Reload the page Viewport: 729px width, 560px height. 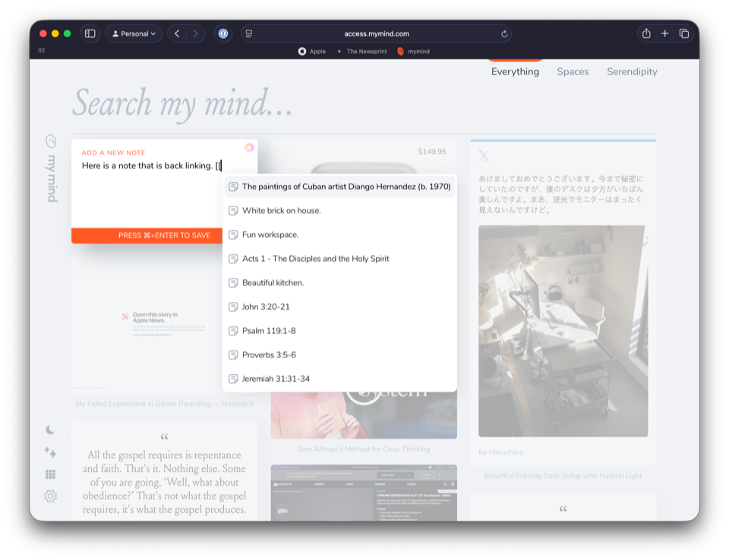[x=504, y=33]
